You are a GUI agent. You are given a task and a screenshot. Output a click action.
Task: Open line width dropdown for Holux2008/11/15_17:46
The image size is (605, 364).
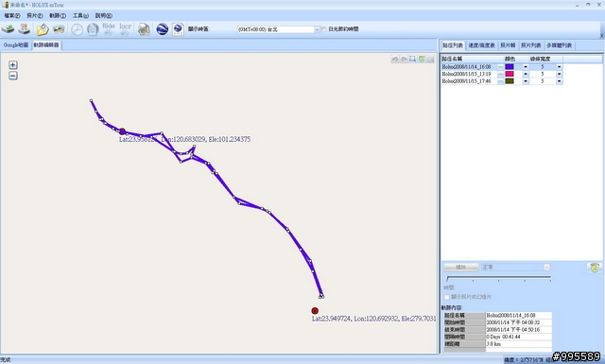coord(559,81)
